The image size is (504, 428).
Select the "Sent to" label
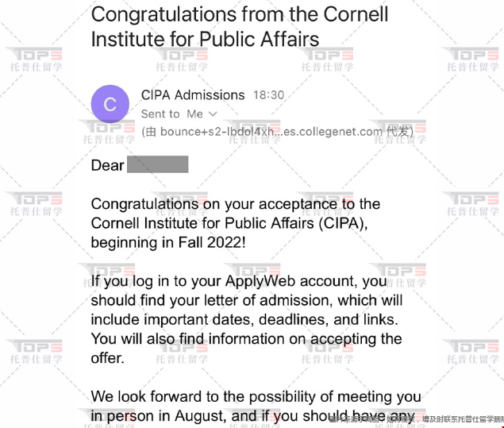click(160, 114)
